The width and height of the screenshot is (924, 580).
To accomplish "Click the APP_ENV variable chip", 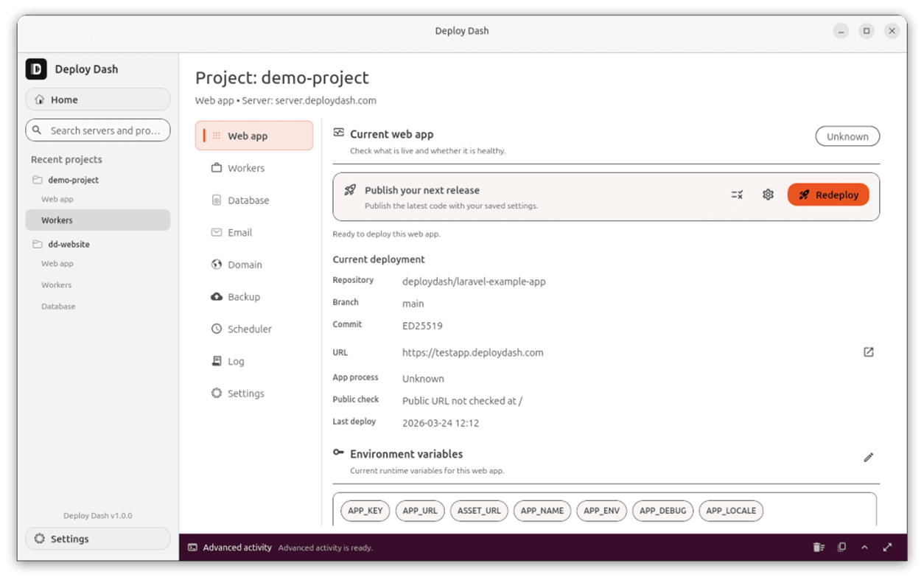I will coord(602,511).
